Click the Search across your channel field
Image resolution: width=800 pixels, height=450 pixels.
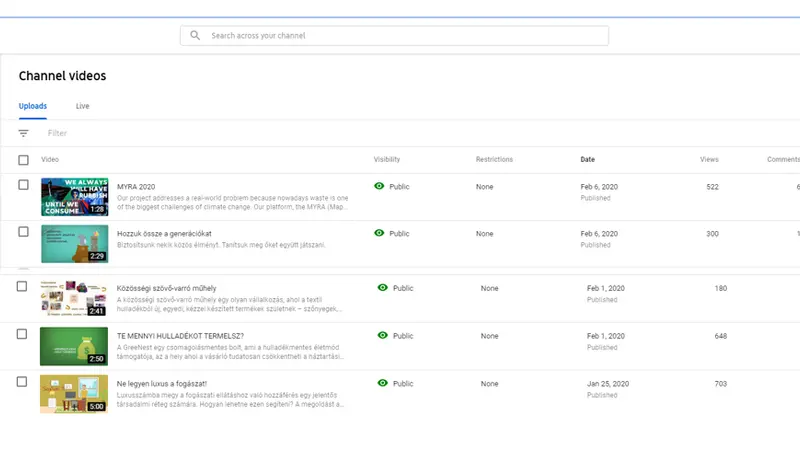click(x=400, y=36)
